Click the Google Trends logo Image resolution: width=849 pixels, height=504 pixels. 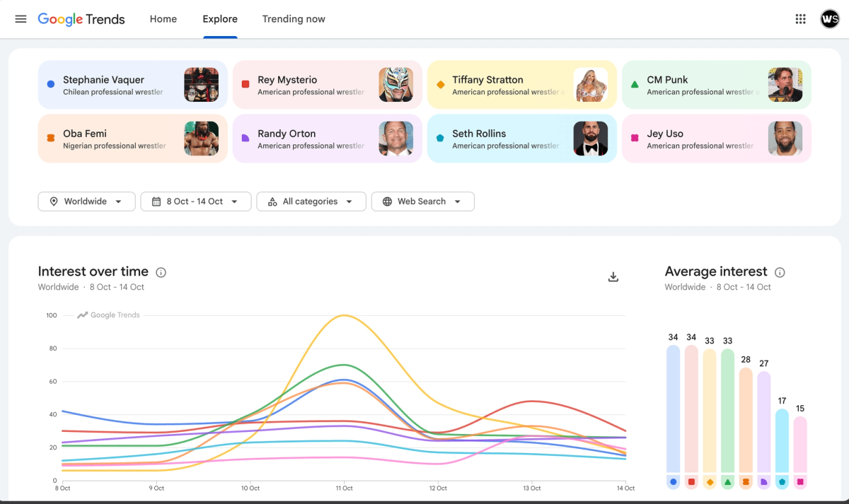point(81,19)
